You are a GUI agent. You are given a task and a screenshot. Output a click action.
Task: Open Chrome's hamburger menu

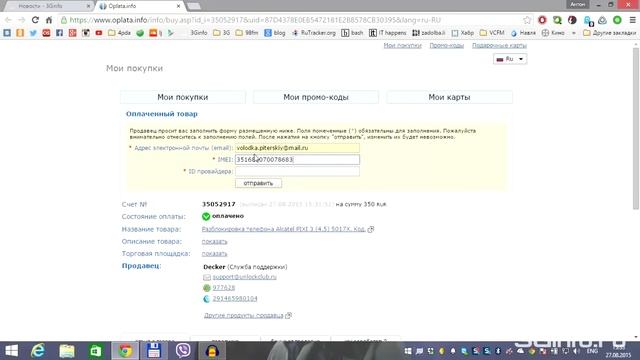(632, 20)
